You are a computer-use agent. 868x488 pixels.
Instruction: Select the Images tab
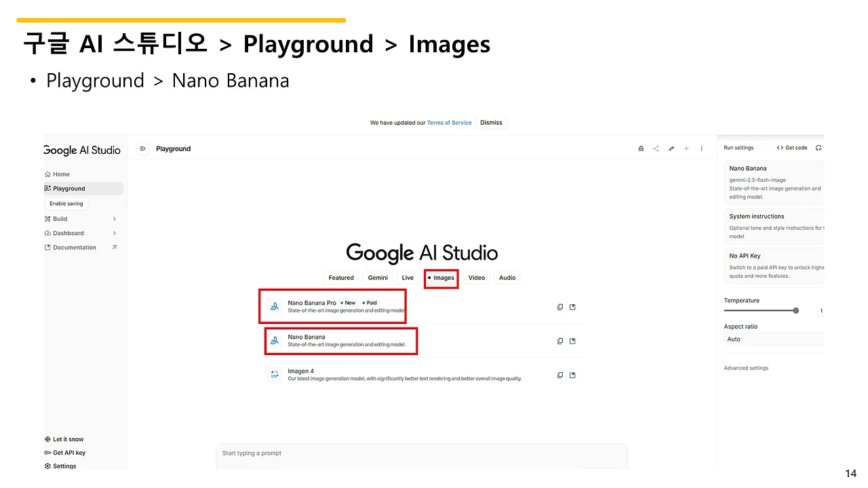tap(441, 278)
